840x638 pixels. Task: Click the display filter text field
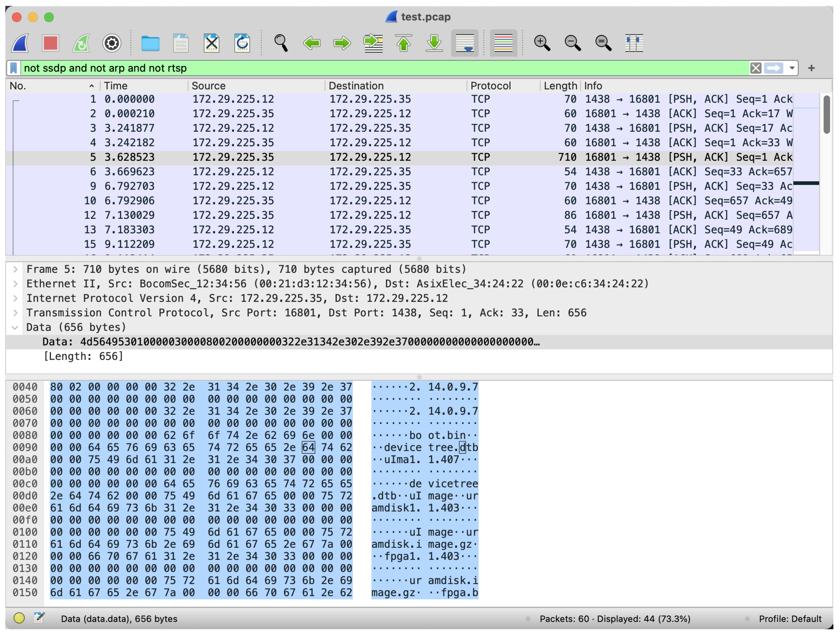point(380,68)
